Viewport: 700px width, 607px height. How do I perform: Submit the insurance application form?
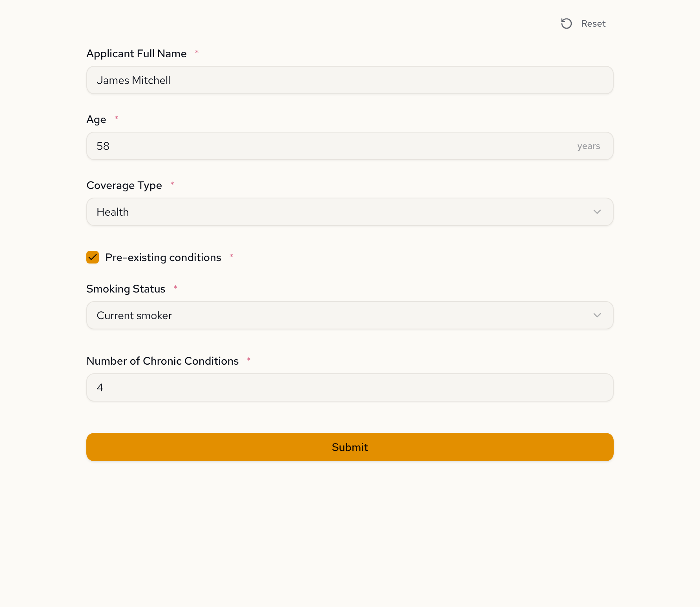(349, 447)
